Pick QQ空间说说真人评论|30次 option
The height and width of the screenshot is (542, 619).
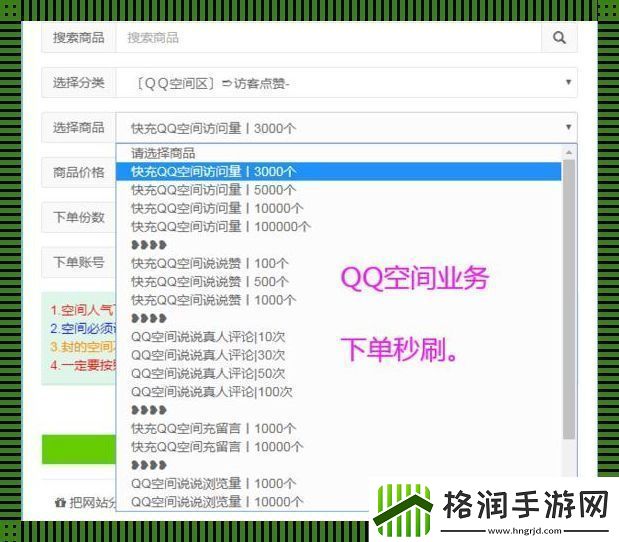pyautogui.click(x=338, y=355)
